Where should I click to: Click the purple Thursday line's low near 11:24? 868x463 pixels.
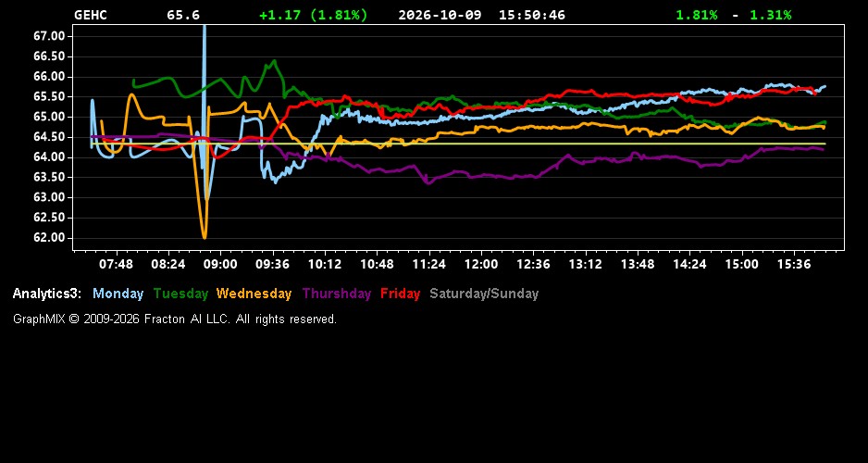[428, 182]
